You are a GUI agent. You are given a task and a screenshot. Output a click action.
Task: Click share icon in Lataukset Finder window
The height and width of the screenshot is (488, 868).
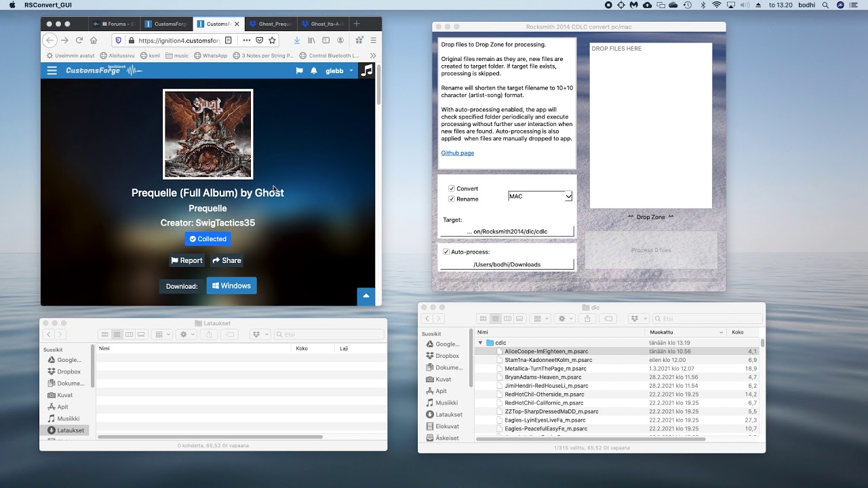pos(209,334)
